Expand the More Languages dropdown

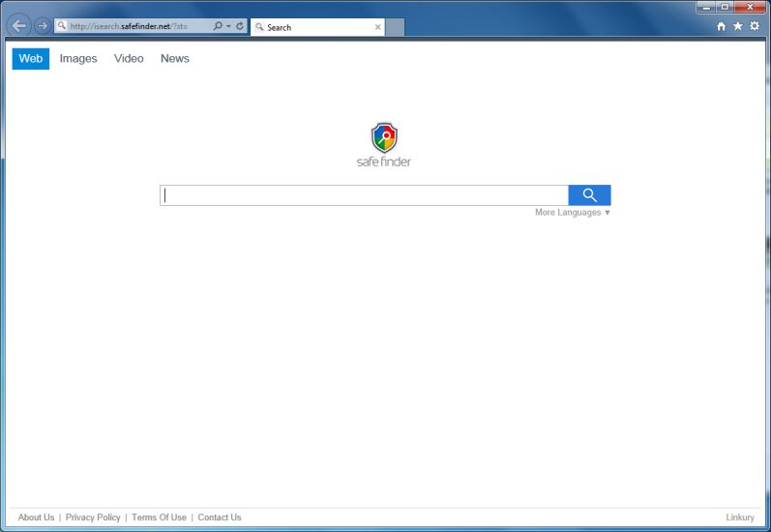[x=573, y=213]
